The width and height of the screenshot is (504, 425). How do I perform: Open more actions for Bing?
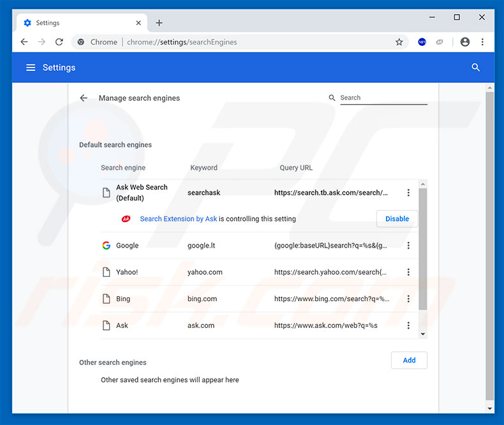pos(408,299)
